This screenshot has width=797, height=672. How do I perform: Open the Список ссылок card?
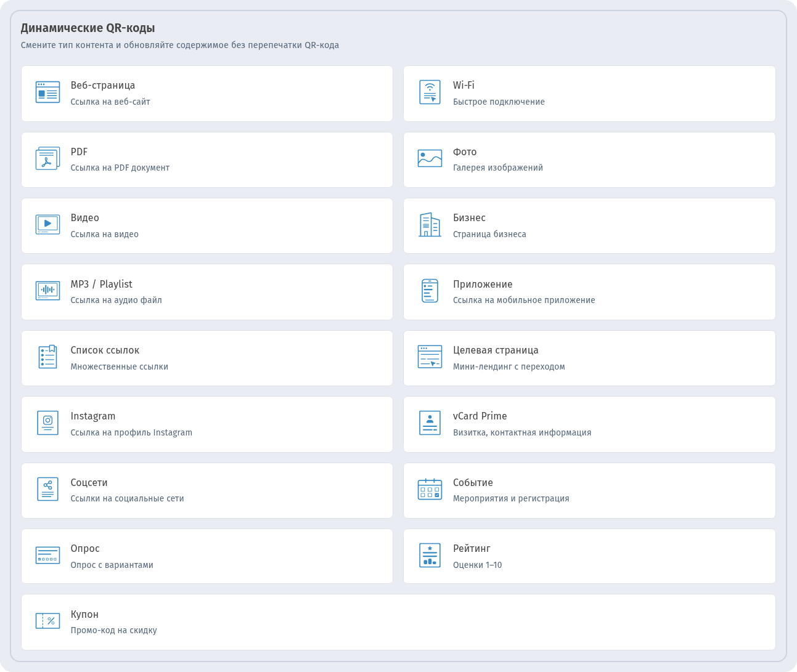point(207,358)
